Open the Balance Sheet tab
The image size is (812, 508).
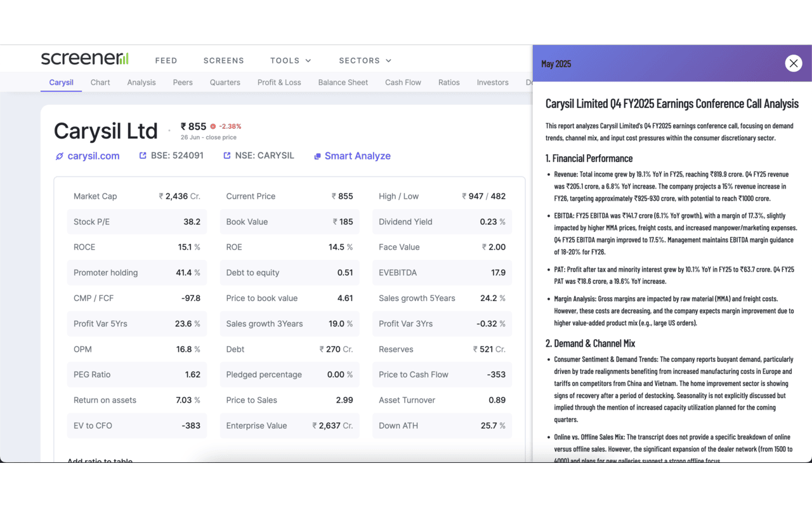(x=343, y=82)
